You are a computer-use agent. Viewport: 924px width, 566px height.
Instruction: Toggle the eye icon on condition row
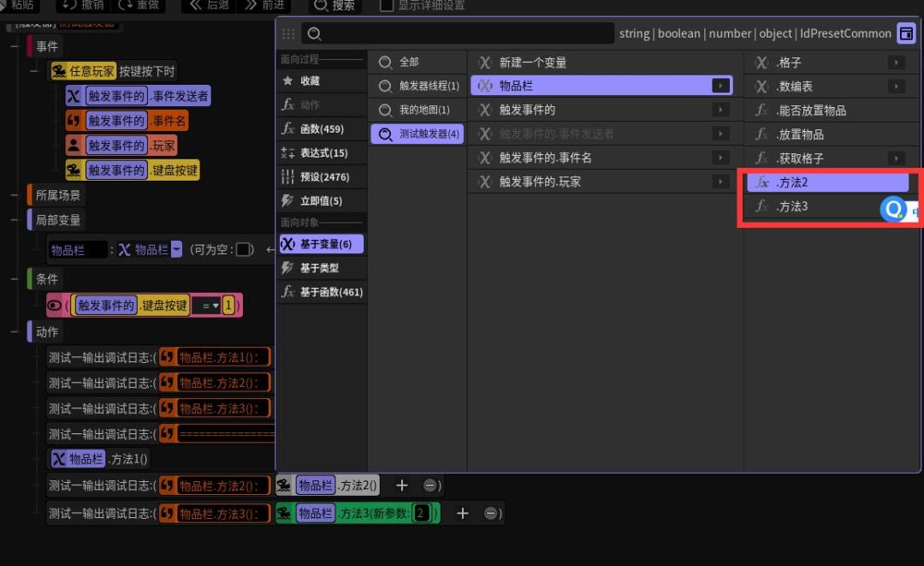[54, 306]
